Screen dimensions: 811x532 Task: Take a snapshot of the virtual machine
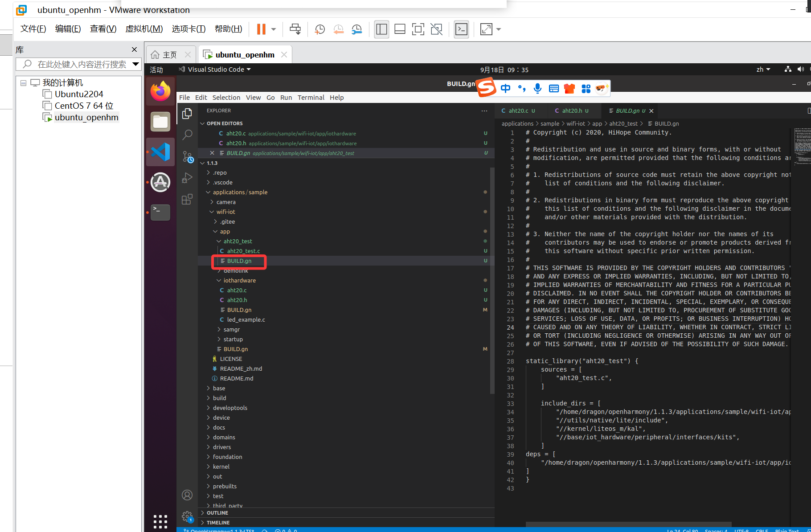point(319,29)
